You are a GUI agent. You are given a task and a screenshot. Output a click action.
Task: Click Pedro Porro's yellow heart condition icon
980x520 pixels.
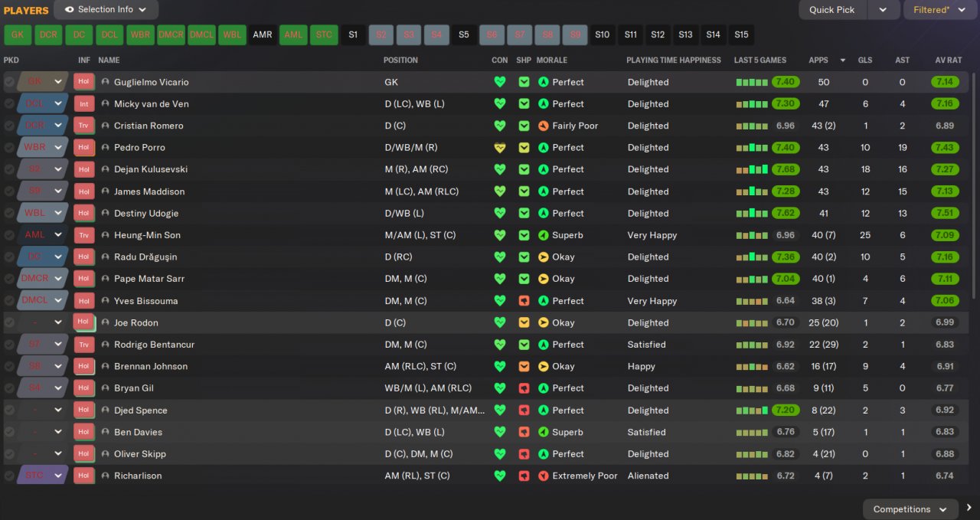point(500,148)
